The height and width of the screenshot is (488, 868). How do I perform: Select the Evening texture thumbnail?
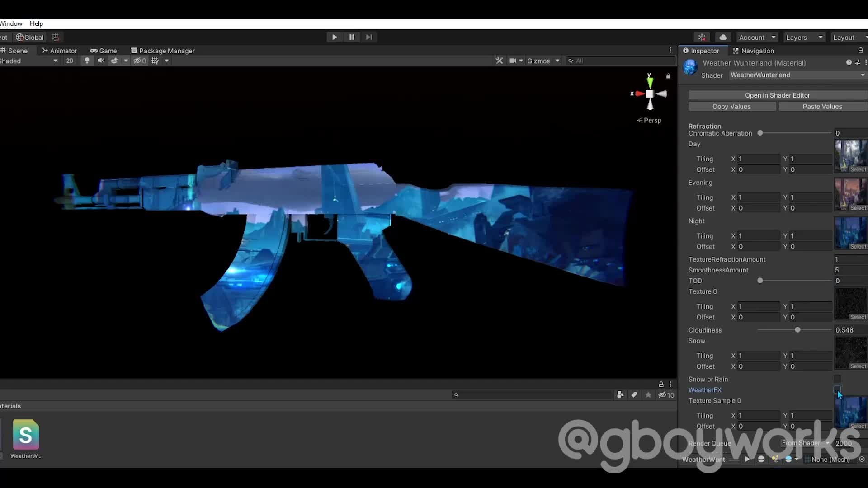850,193
